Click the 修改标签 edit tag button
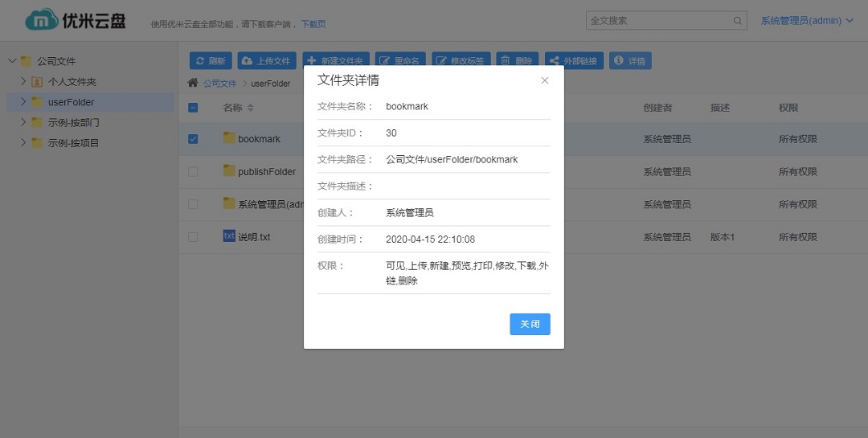This screenshot has height=438, width=868. tap(461, 61)
